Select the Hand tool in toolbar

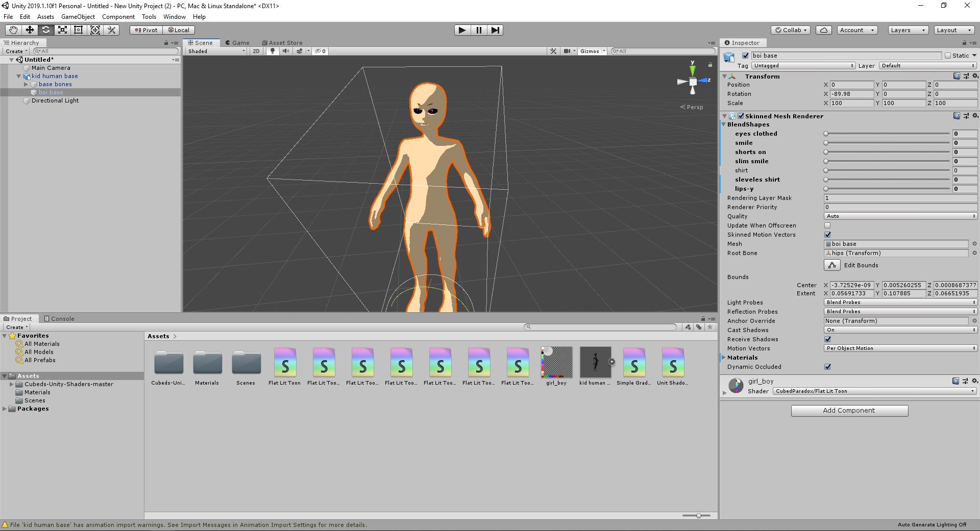[x=13, y=30]
